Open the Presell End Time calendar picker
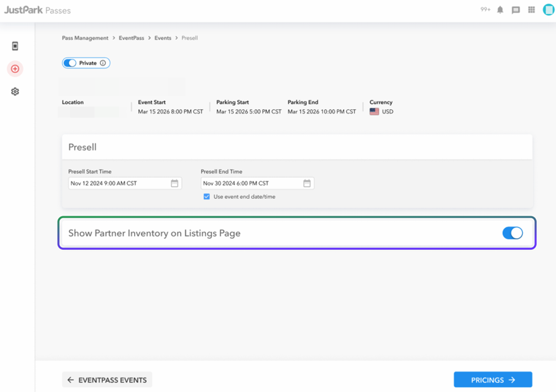This screenshot has height=392, width=556. [307, 183]
